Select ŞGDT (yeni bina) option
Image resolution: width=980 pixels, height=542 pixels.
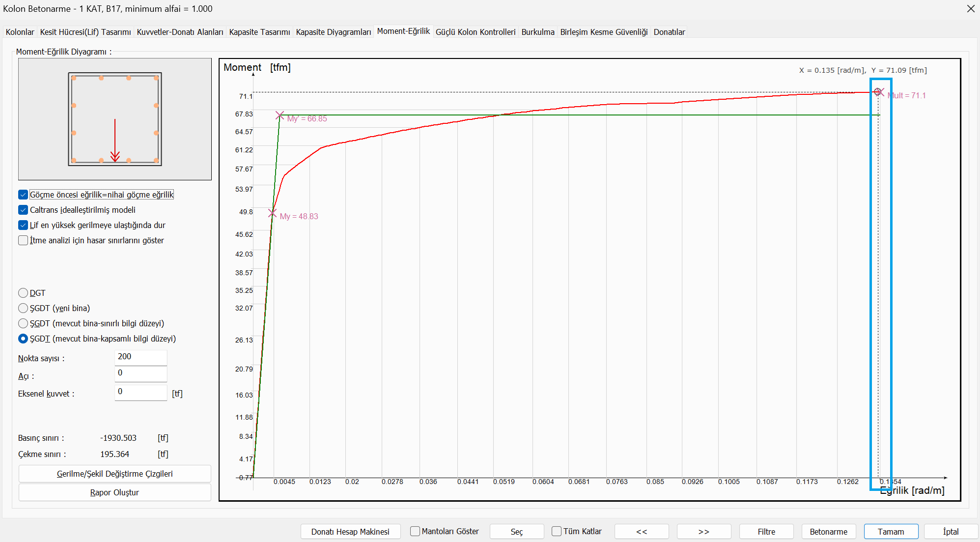coord(23,308)
